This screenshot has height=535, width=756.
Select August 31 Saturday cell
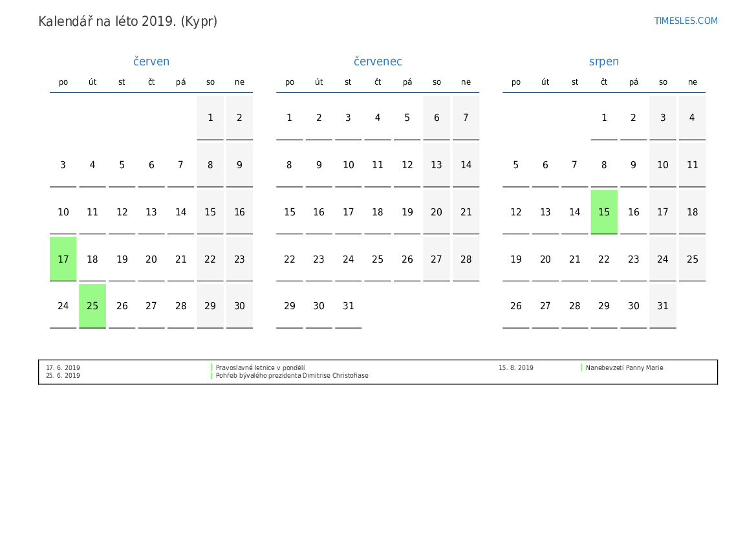(663, 306)
